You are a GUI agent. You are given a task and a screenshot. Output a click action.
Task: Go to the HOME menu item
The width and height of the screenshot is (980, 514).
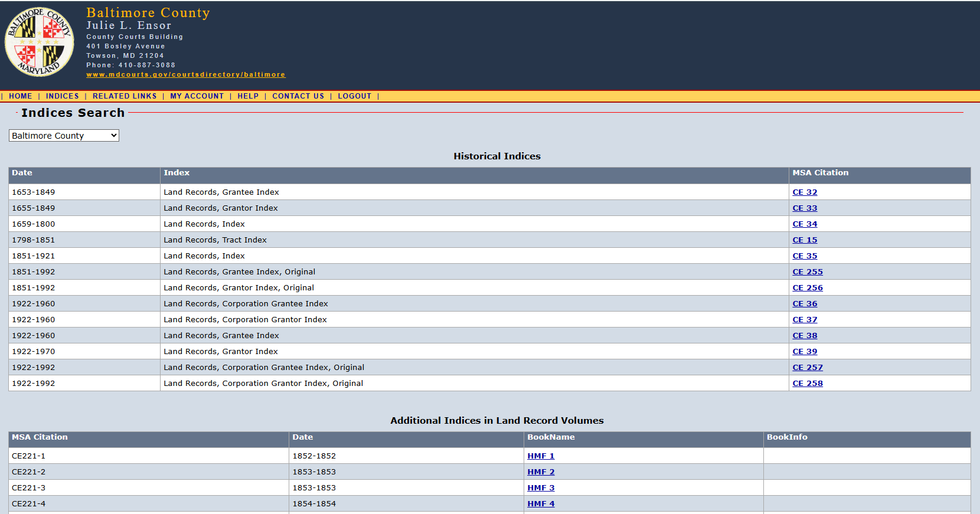tap(21, 96)
